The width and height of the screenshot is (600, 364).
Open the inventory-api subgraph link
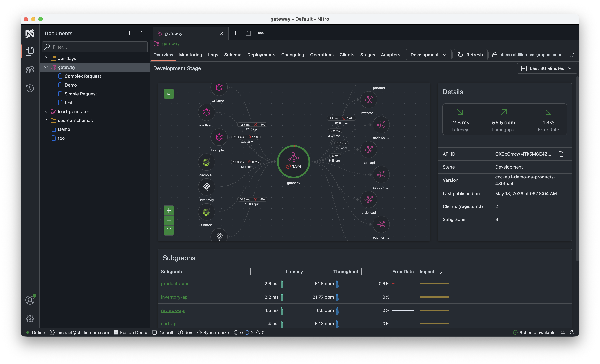click(175, 297)
